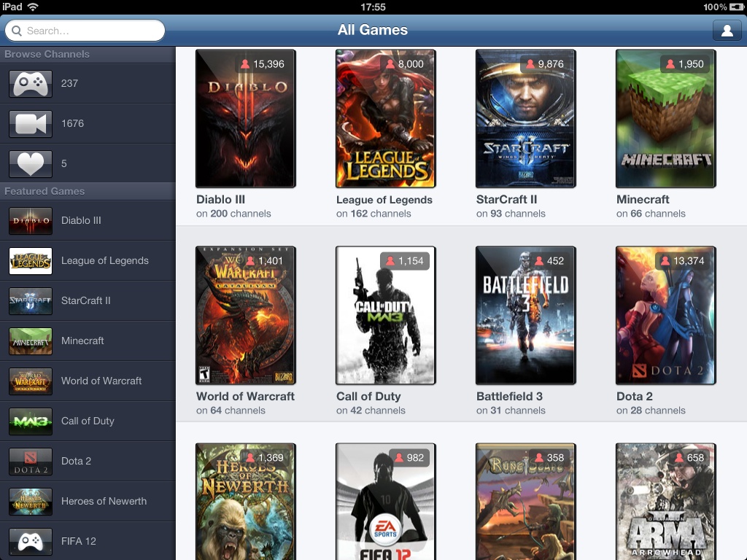Tap the FIFA 12 game cover thumbnail

386,502
